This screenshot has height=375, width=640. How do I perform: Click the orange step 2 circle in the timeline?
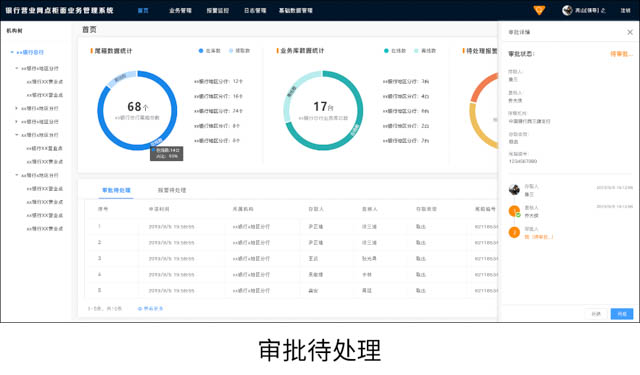pyautogui.click(x=514, y=232)
